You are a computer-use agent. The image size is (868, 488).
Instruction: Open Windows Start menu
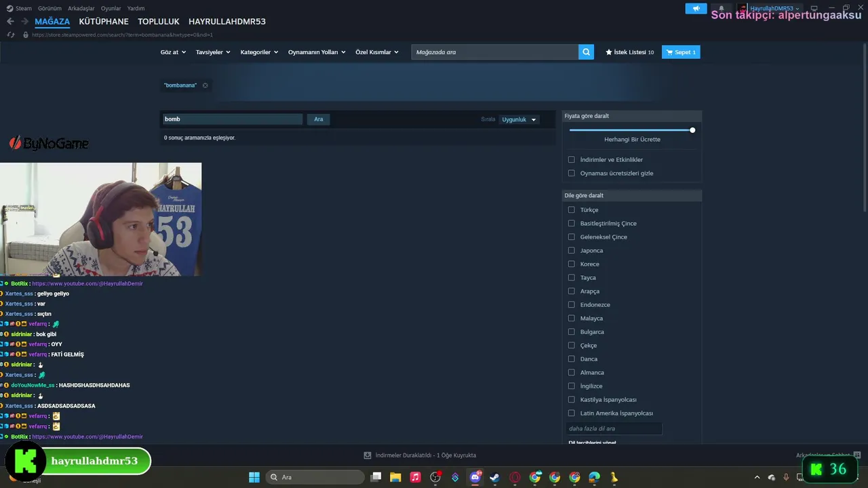pos(254,477)
